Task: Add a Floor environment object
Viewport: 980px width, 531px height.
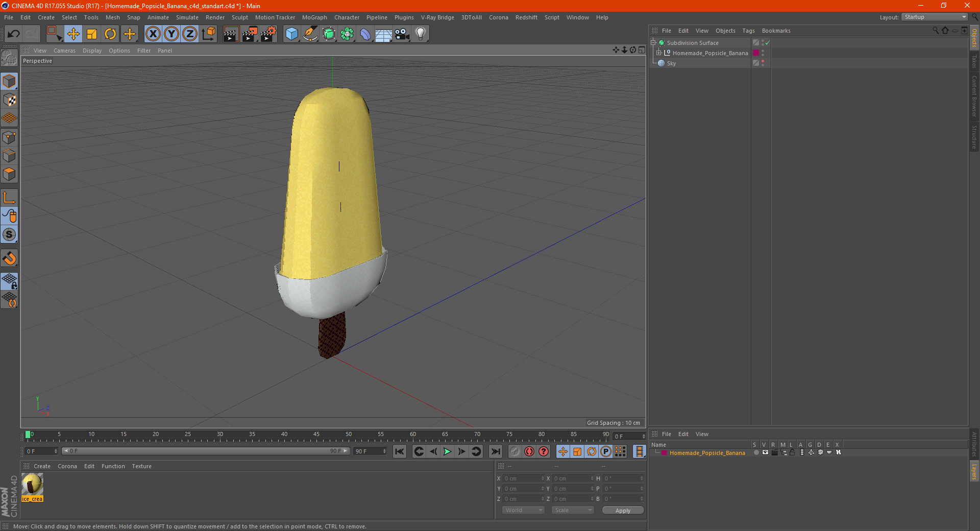Action: [383, 34]
